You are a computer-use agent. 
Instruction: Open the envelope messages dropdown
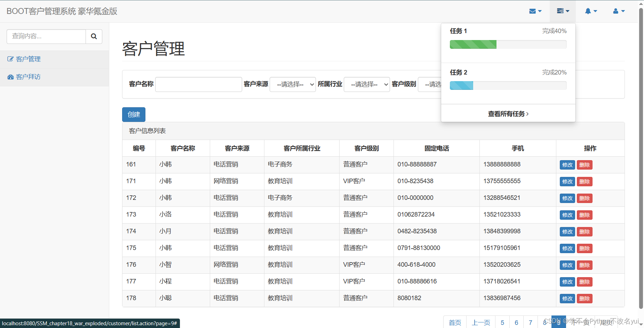[535, 11]
